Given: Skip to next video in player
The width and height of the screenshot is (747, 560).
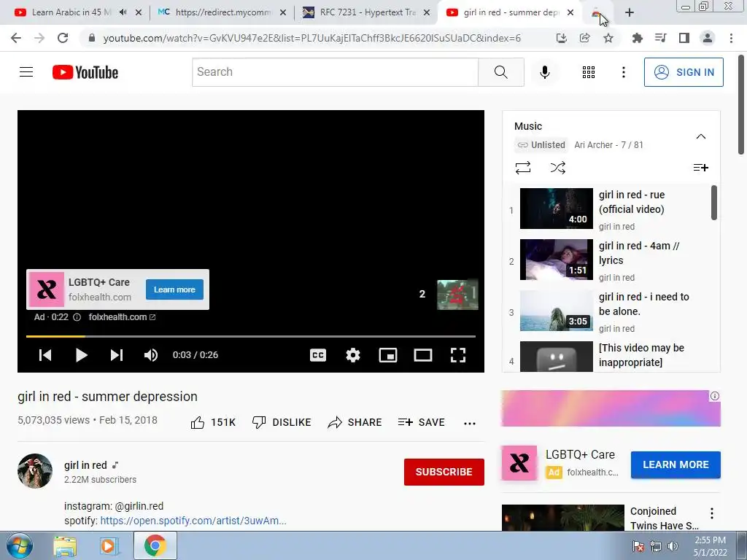Looking at the screenshot, I should click(117, 355).
